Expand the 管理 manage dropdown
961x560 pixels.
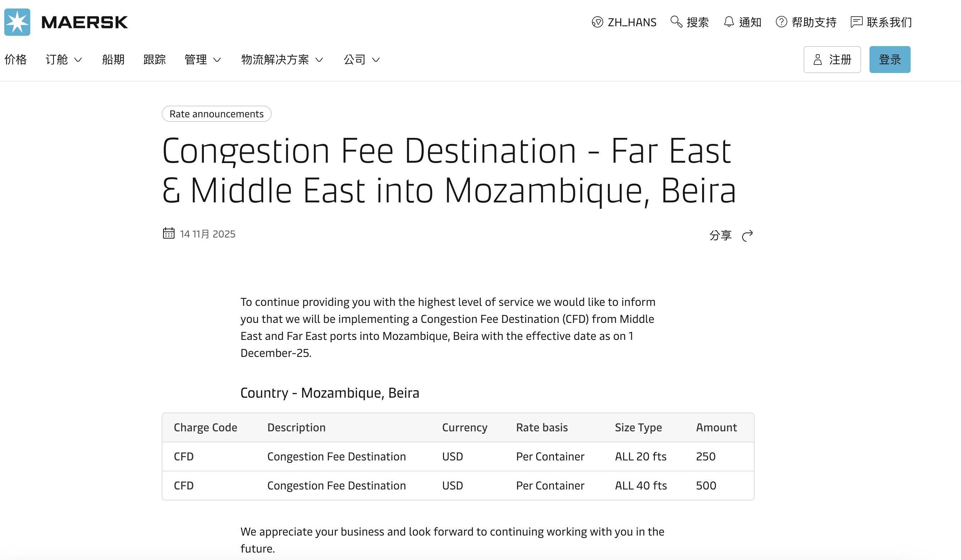click(x=202, y=60)
